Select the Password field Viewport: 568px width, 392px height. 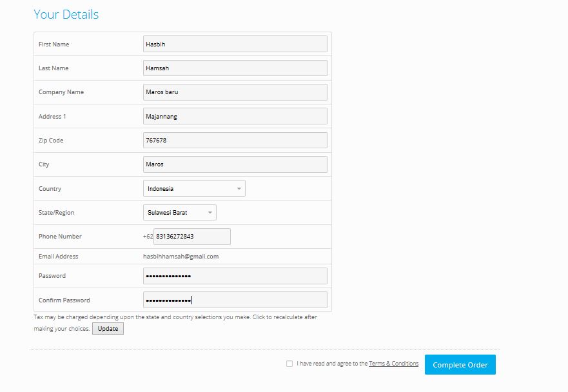235,275
